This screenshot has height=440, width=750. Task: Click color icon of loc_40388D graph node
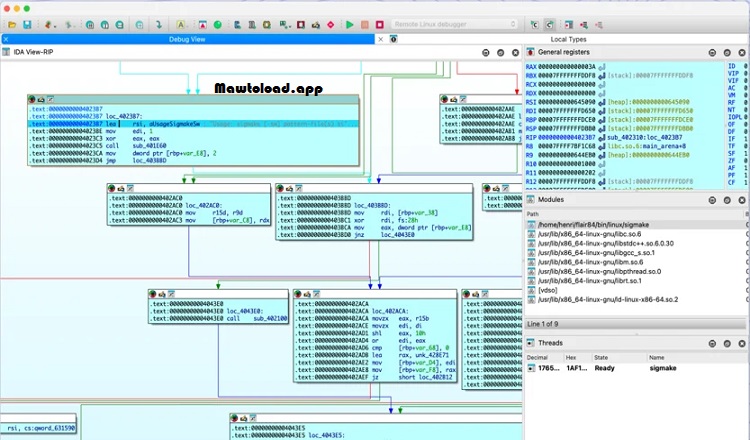pyautogui.click(x=280, y=188)
